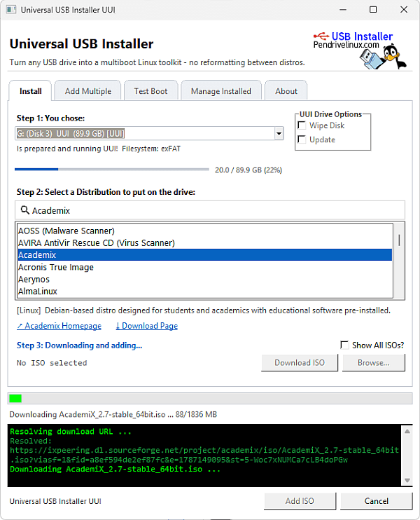Click the drive usage capacity bar
The width and height of the screenshot is (420, 520).
(112, 169)
